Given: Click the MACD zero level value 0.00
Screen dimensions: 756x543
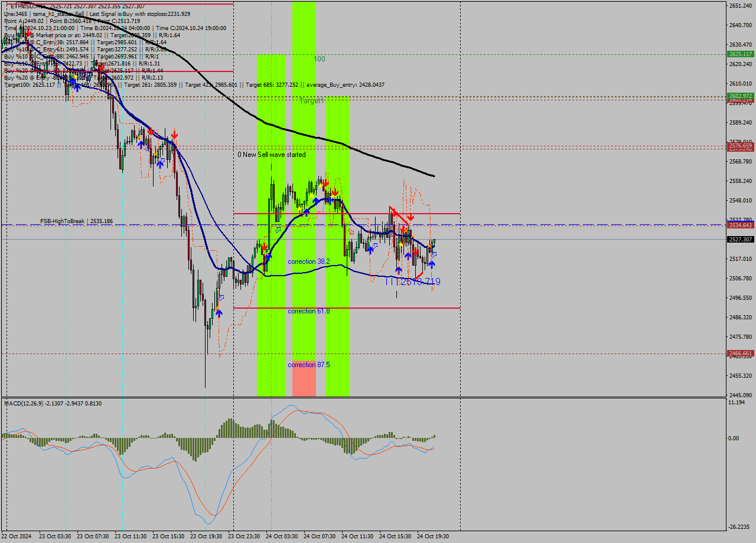Looking at the screenshot, I should click(x=735, y=438).
